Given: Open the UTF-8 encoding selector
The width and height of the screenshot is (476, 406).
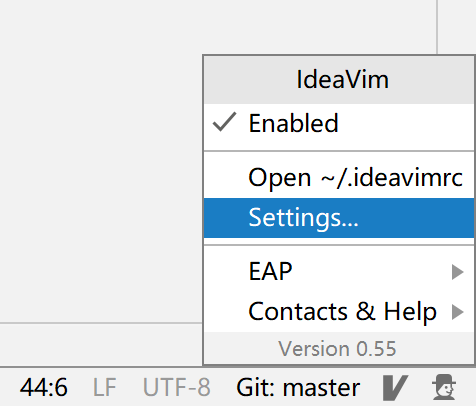Looking at the screenshot, I should [176, 387].
